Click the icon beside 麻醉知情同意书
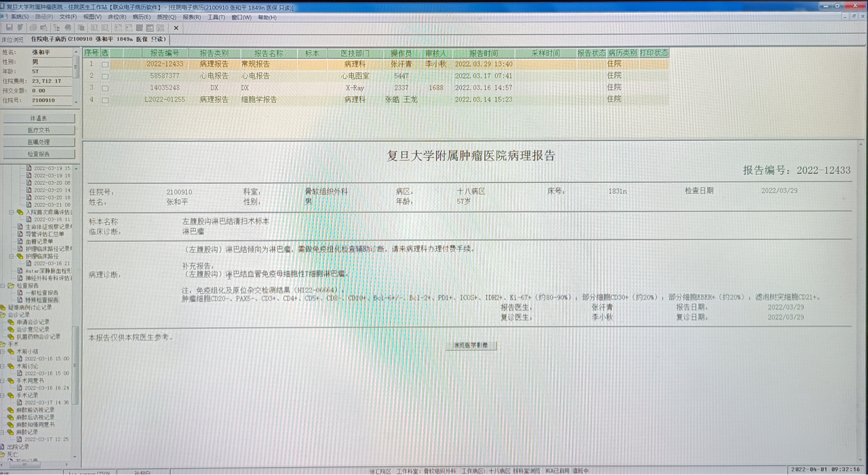Viewport: 868px width, 475px height. 12,425
